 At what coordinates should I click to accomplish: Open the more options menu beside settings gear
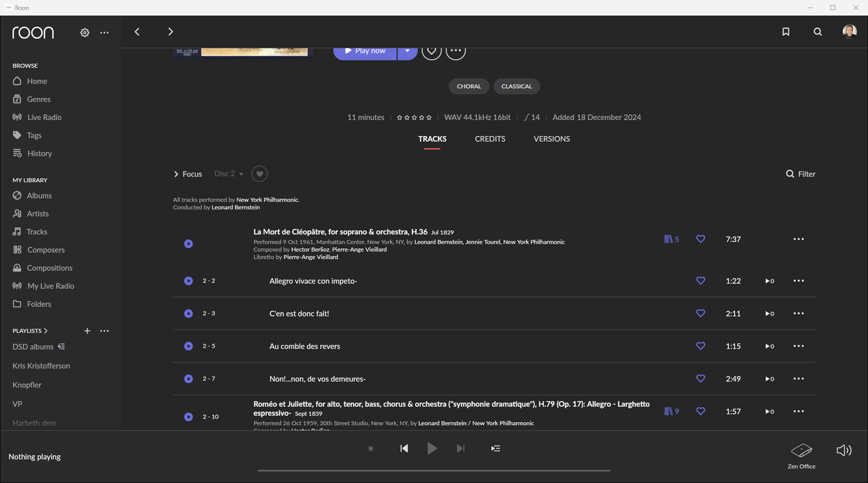(x=105, y=33)
